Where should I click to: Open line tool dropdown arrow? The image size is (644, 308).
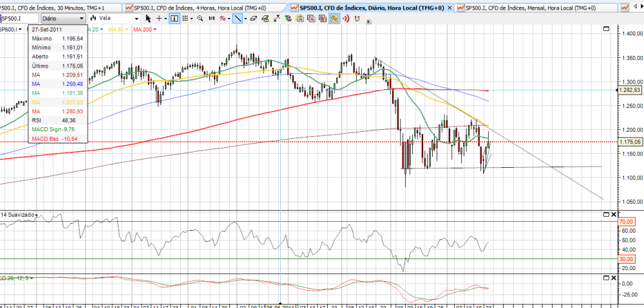tap(245, 19)
